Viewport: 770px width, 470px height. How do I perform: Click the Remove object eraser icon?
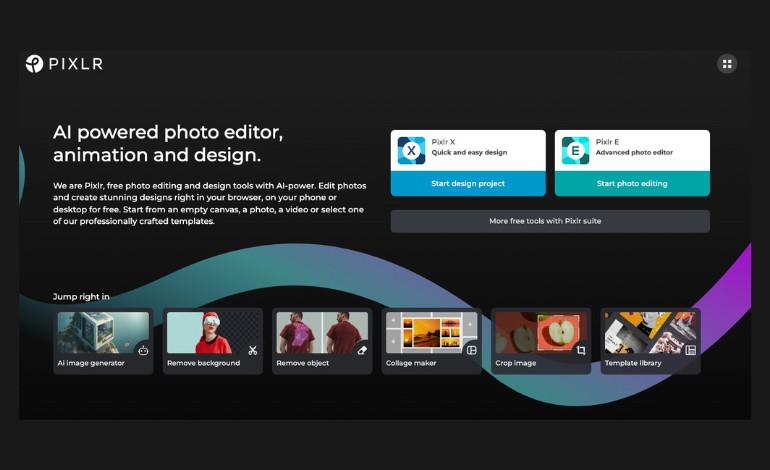point(362,350)
